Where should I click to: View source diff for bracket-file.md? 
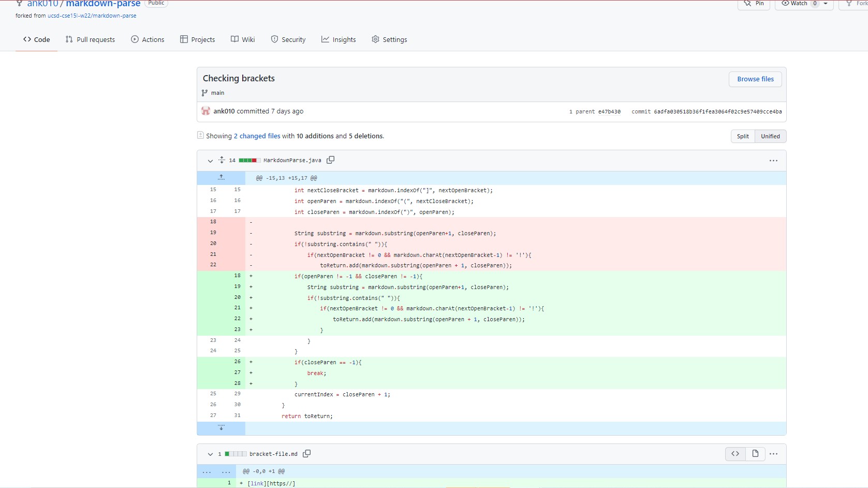[734, 453]
